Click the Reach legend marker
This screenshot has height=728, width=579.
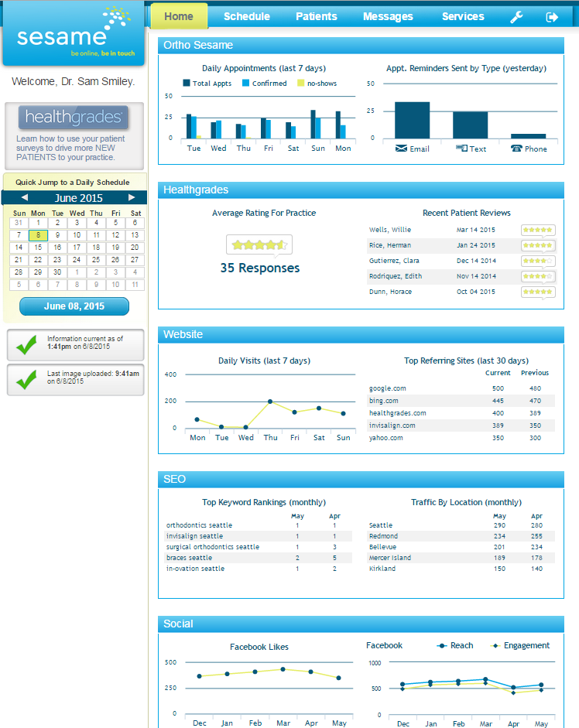(442, 646)
